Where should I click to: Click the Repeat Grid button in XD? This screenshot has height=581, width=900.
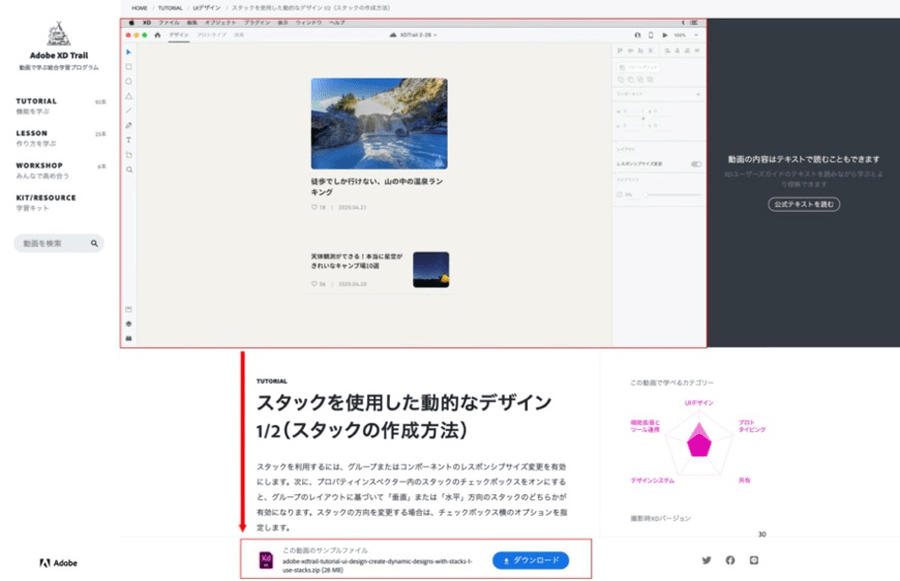click(x=638, y=67)
